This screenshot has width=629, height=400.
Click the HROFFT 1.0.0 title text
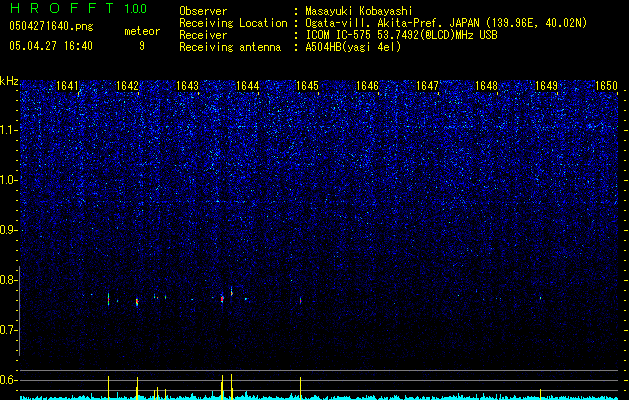78,8
